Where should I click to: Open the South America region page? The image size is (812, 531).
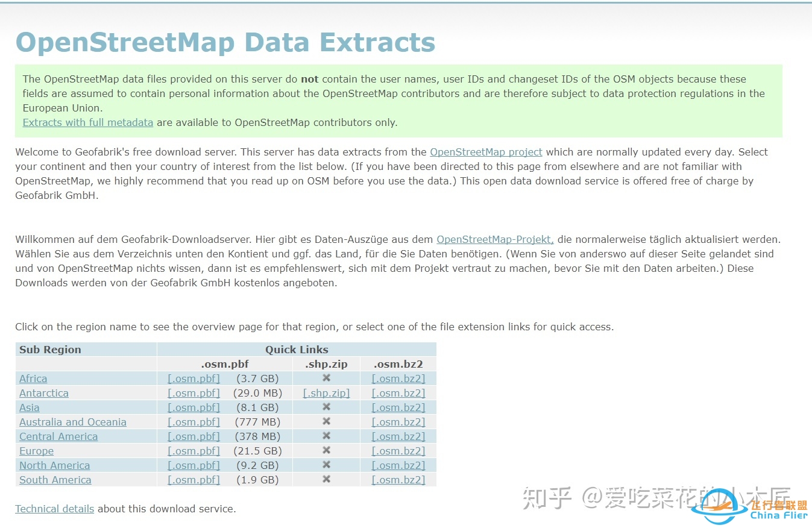pos(55,480)
